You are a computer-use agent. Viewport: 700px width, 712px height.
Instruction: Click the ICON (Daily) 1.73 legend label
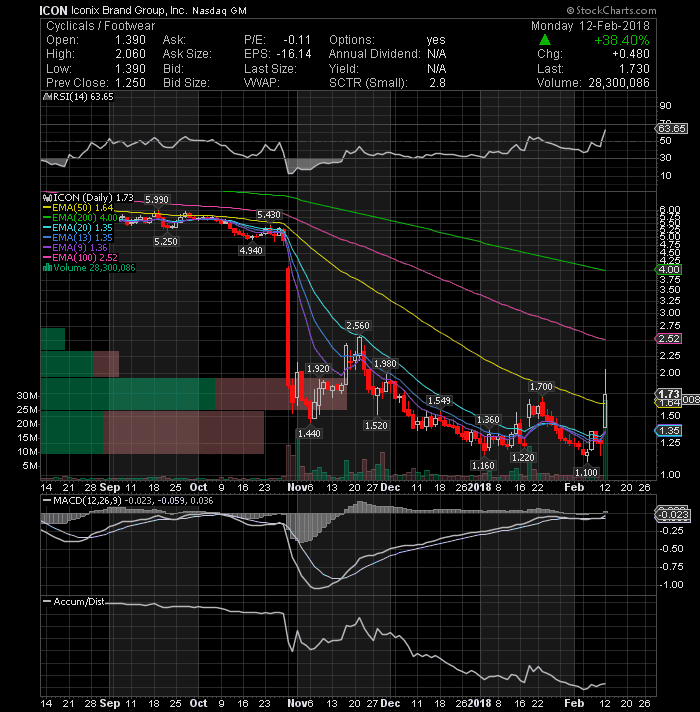[88, 198]
